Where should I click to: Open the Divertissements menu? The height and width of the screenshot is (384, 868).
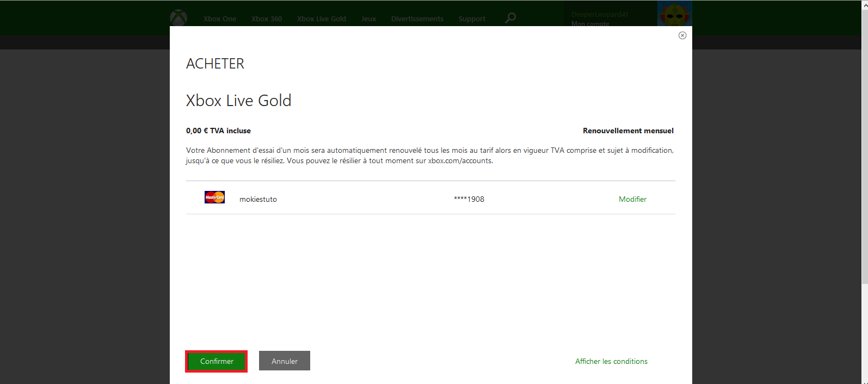tap(417, 18)
